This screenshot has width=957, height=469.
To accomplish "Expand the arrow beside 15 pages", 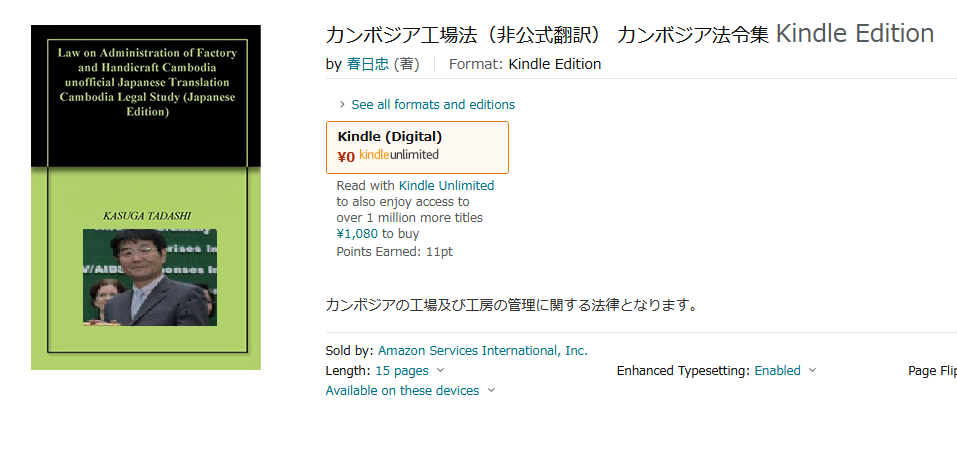I will 441,370.
